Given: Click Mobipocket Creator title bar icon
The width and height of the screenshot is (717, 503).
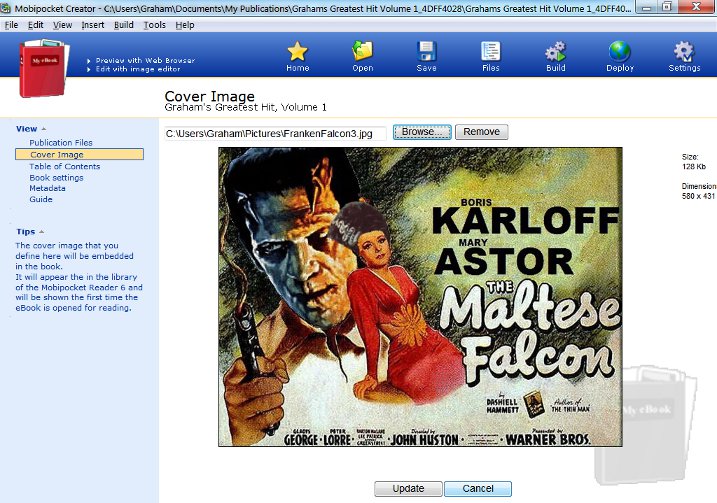Looking at the screenshot, I should point(6,8).
